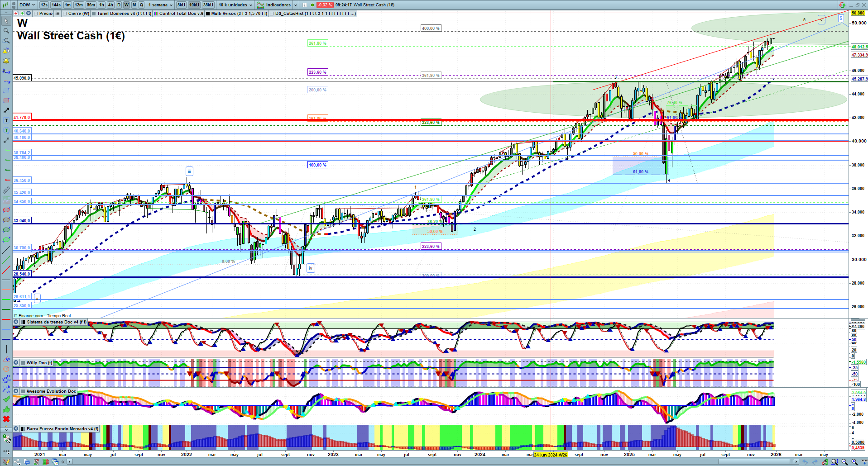This screenshot has height=466, width=868.
Task: Toggle the 10kU history size button
Action: pos(194,5)
